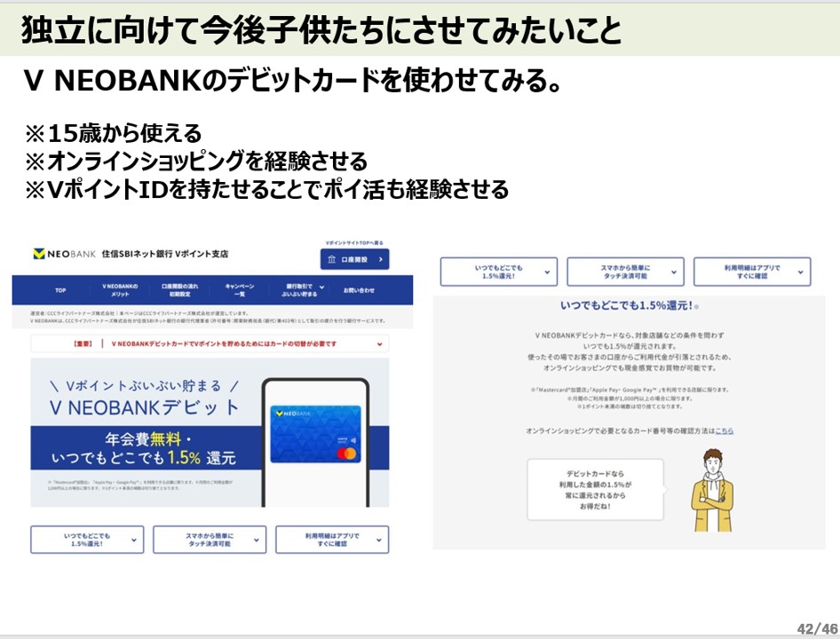Click the Vポイントぷいぷい貯まる hero banner text
840x639 pixels.
click(144, 386)
